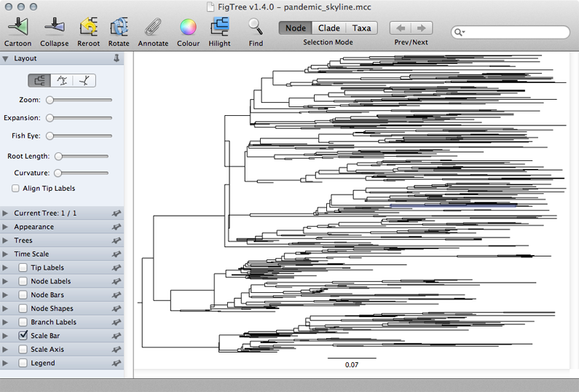Click pin icon on Trees row
The image size is (579, 392).
(117, 240)
